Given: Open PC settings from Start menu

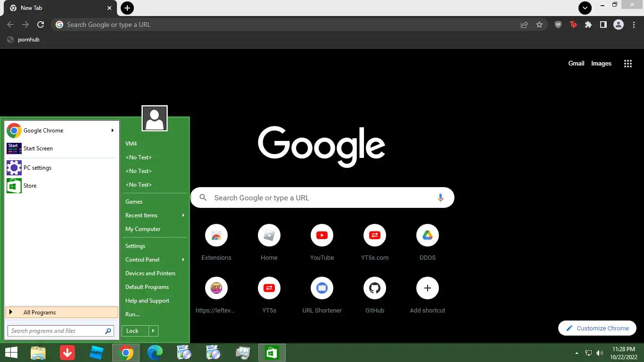Looking at the screenshot, I should [x=61, y=168].
